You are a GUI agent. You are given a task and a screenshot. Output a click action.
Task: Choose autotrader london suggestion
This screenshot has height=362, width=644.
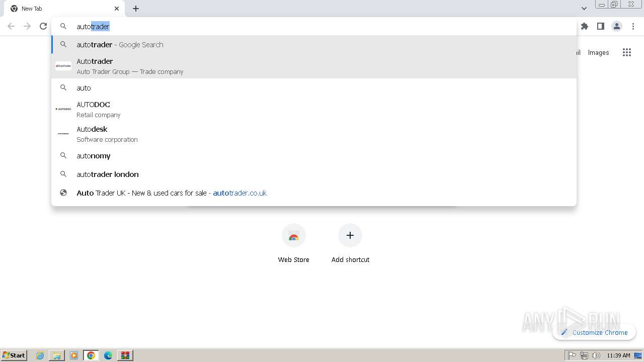[x=314, y=174]
